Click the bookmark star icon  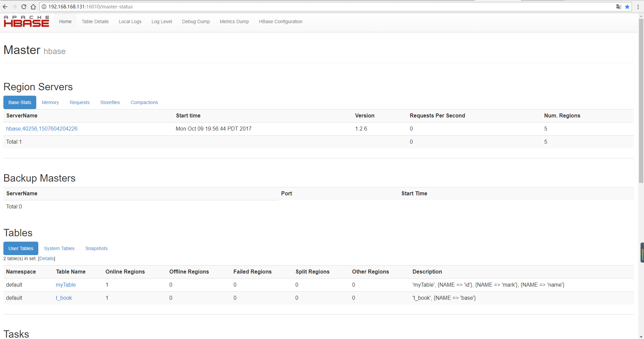pos(627,7)
